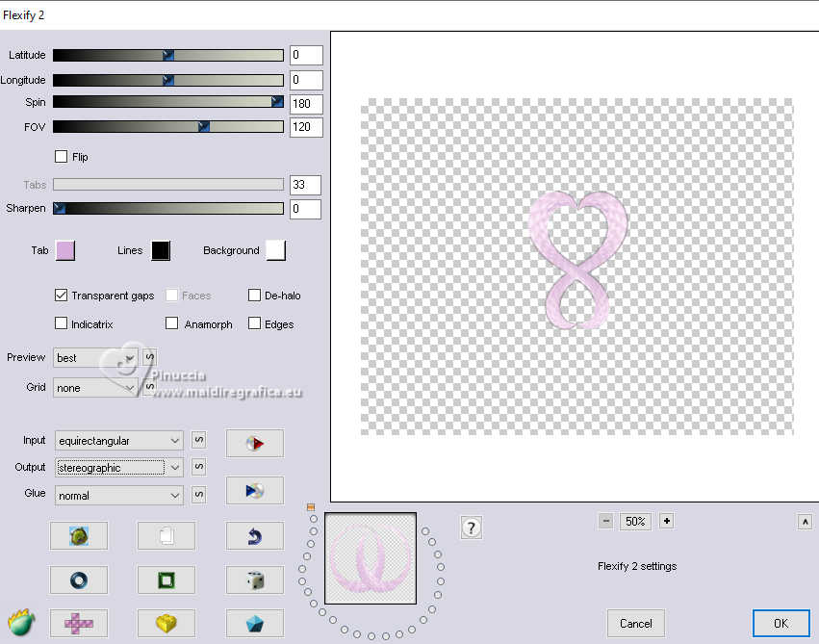Image resolution: width=819 pixels, height=644 pixels.
Task: Click the Sharpen slider handle
Action: coord(60,208)
